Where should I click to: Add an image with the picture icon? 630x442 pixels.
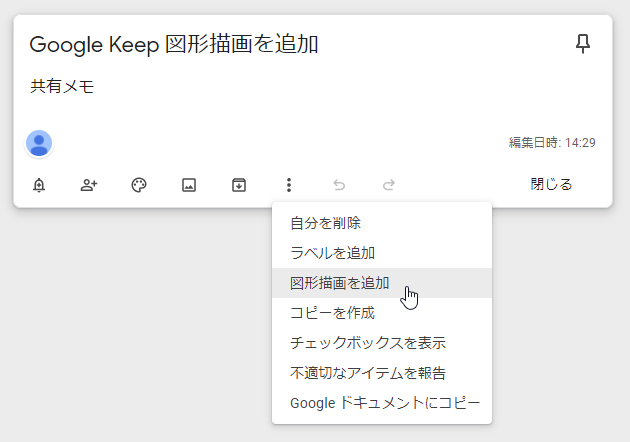point(189,185)
